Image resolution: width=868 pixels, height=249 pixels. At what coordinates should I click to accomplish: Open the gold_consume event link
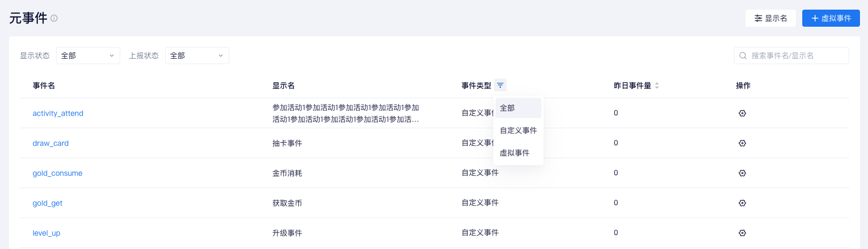point(57,173)
